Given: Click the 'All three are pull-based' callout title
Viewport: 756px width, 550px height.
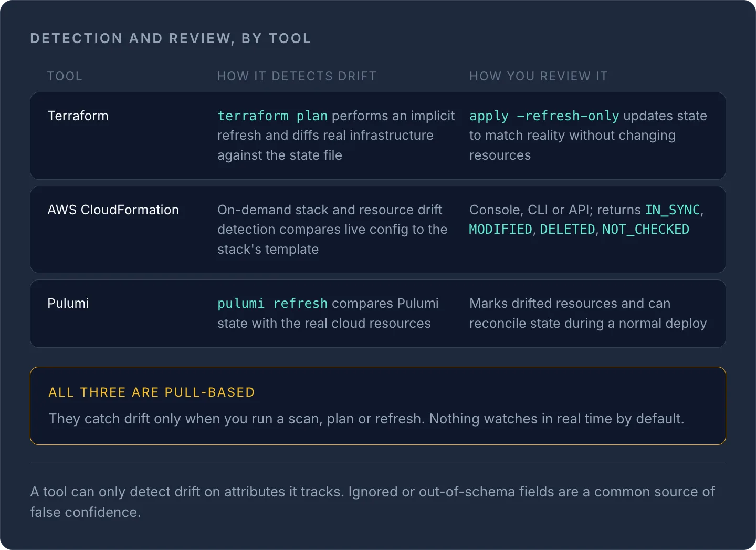Looking at the screenshot, I should (x=152, y=392).
